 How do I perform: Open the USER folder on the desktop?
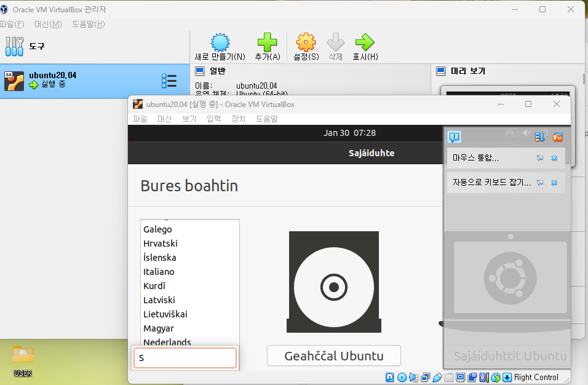pos(23,361)
